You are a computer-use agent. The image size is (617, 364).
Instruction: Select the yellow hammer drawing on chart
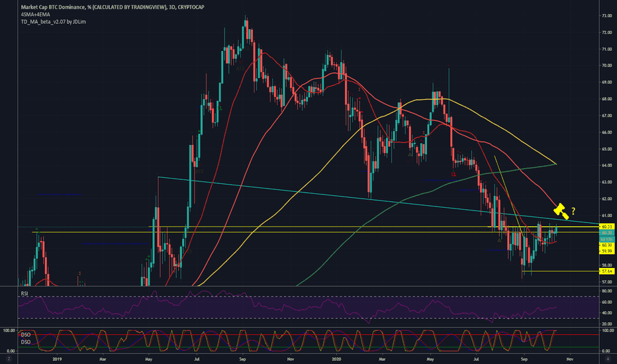(561, 211)
